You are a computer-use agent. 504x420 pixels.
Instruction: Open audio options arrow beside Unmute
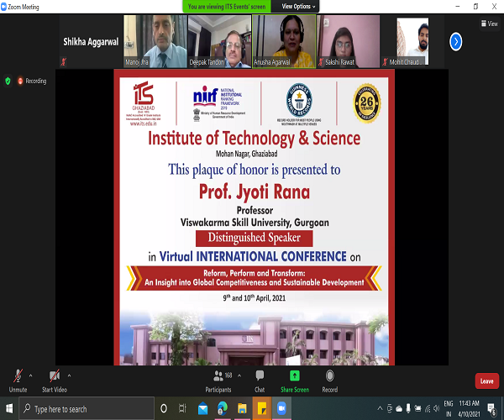30,375
